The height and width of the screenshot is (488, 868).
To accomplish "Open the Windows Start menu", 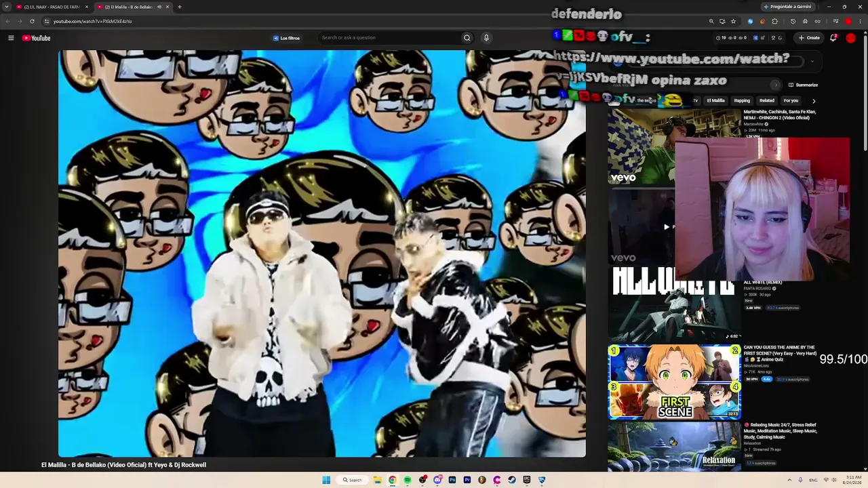I will (x=326, y=480).
